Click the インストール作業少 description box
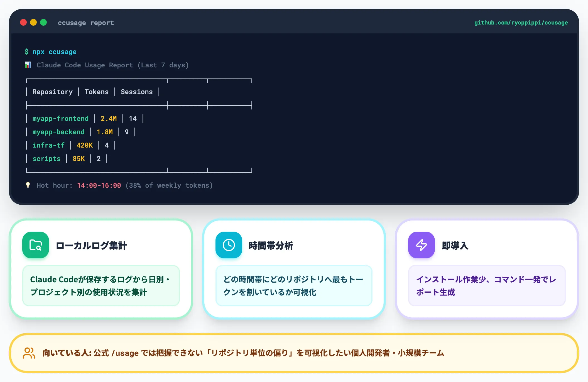 (x=487, y=286)
